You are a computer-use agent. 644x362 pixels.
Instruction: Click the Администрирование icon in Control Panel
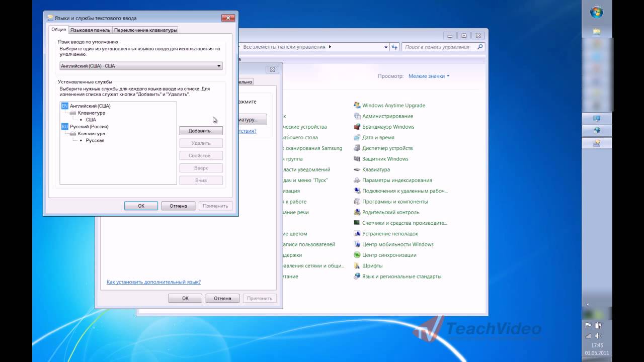[357, 116]
